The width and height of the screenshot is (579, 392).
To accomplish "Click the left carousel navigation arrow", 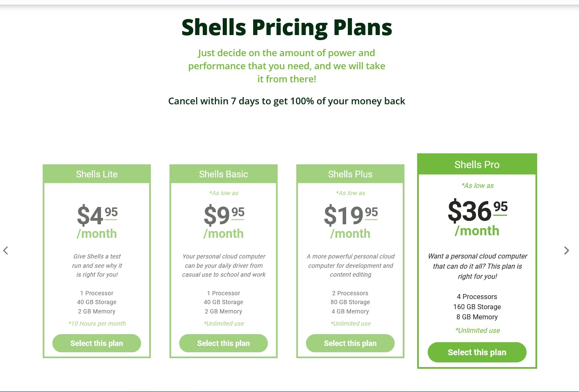I will pos(5,250).
